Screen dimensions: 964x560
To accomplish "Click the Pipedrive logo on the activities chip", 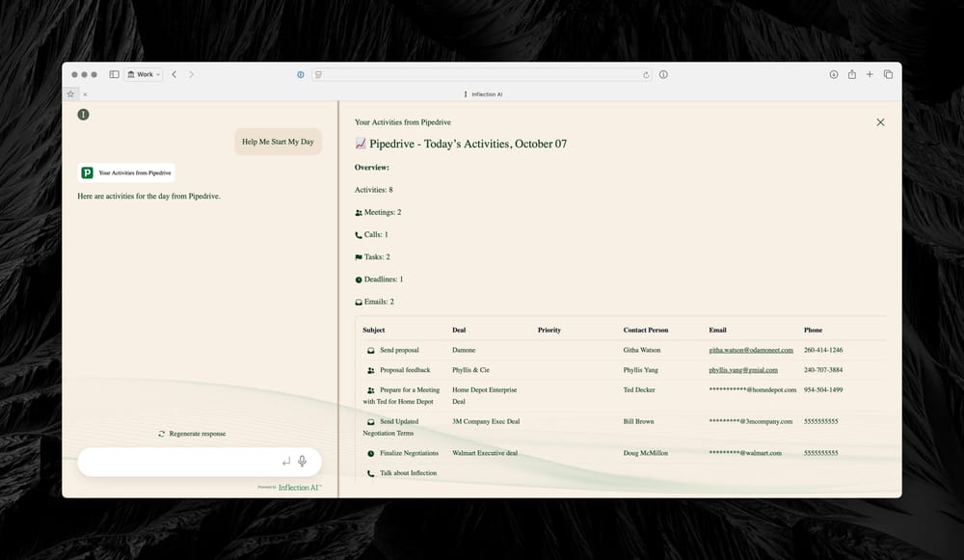I will [x=88, y=173].
